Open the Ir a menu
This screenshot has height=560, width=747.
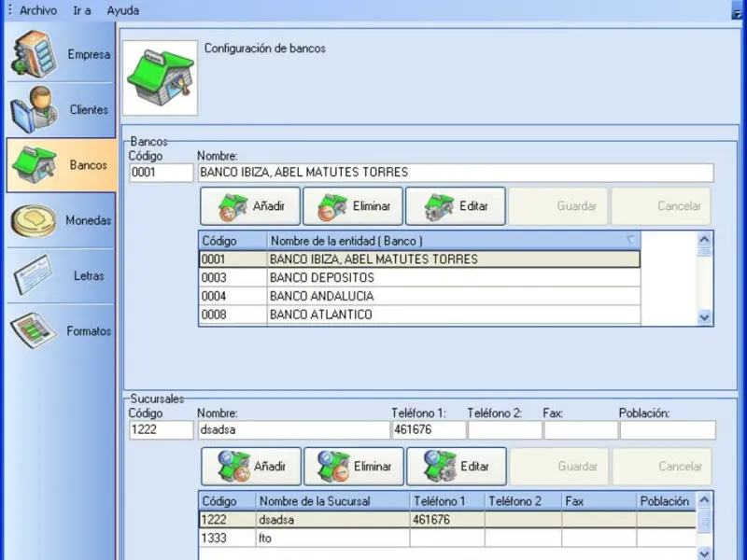pos(82,10)
